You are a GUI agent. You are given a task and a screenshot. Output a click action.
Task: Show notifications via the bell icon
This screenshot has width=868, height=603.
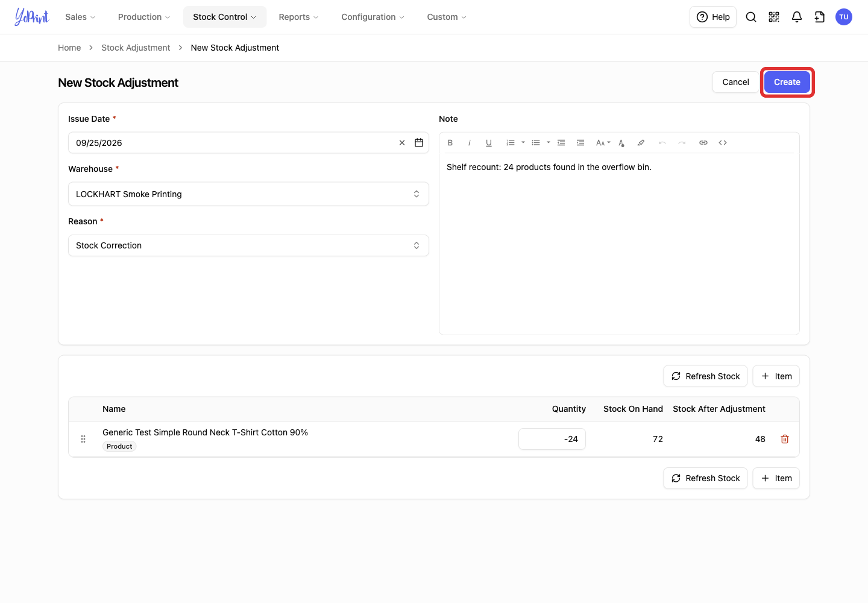coord(797,17)
